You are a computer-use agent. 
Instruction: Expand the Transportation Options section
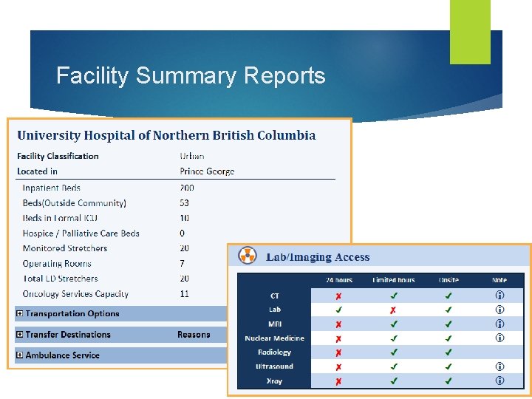[20, 313]
